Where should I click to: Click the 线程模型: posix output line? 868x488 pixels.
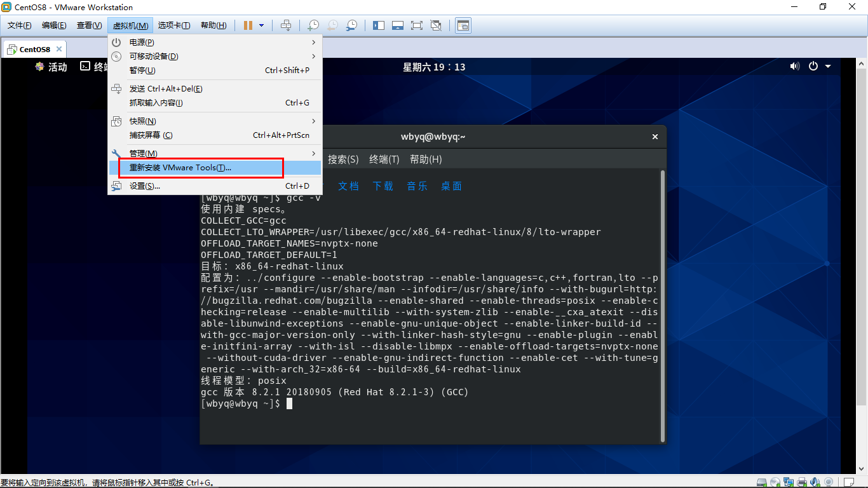tap(244, 381)
